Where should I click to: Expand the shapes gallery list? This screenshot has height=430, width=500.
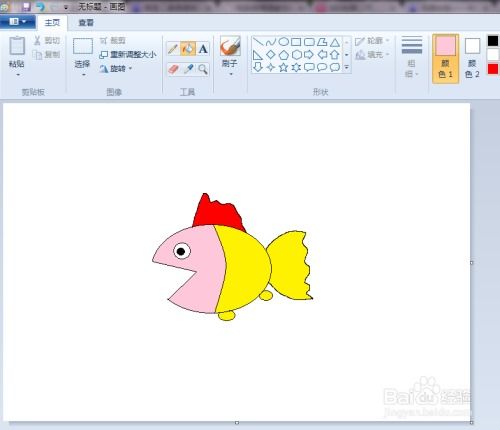point(347,67)
